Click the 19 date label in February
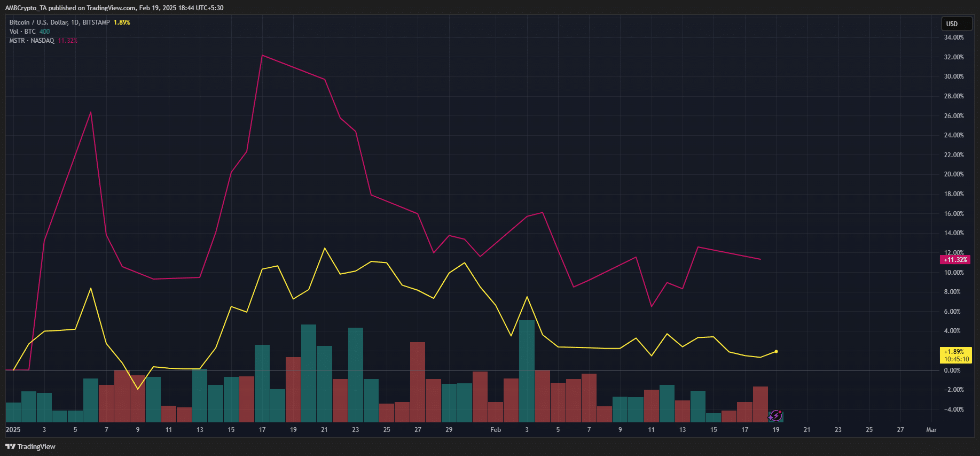Screen dimensions: 980x456 click(776, 430)
